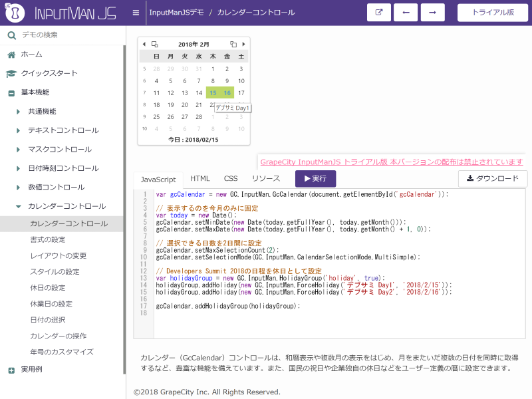Image resolution: width=532 pixels, height=399 pixels.
Task: Go to previous demo with left arrow
Action: 406,13
